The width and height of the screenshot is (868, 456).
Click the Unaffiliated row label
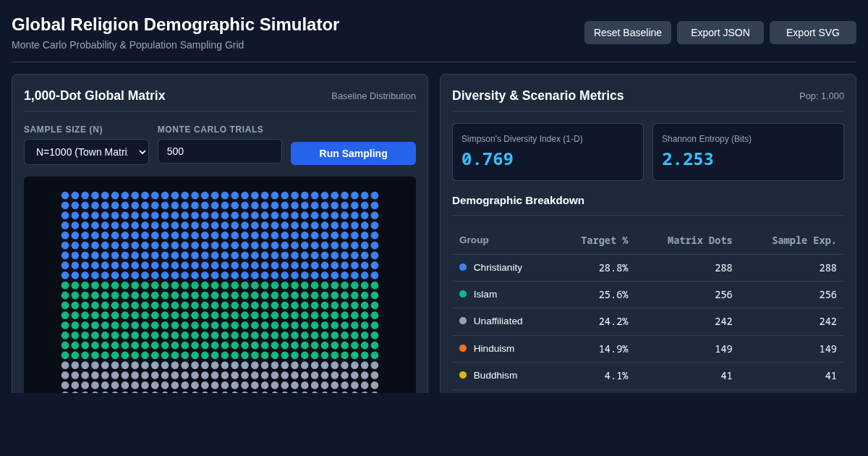pyautogui.click(x=498, y=321)
